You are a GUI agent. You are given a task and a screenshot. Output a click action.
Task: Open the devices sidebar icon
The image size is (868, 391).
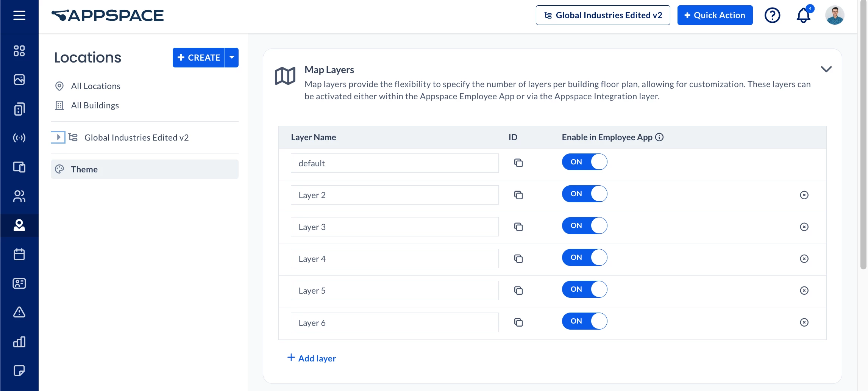(19, 167)
